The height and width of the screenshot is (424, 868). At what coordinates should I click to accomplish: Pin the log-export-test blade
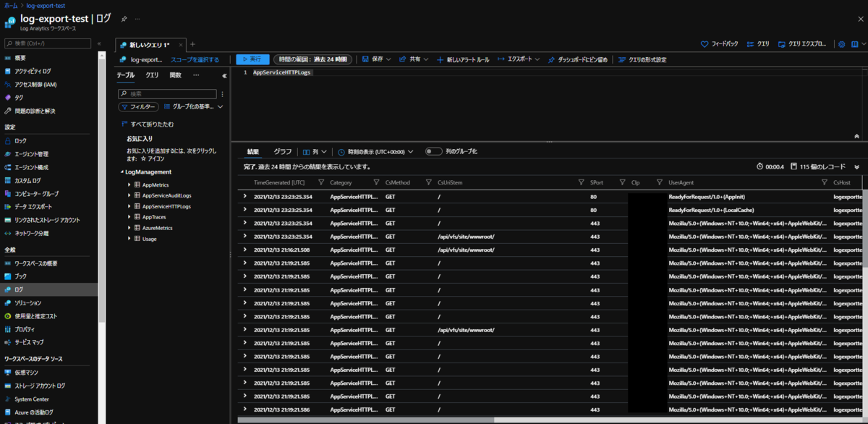click(124, 19)
